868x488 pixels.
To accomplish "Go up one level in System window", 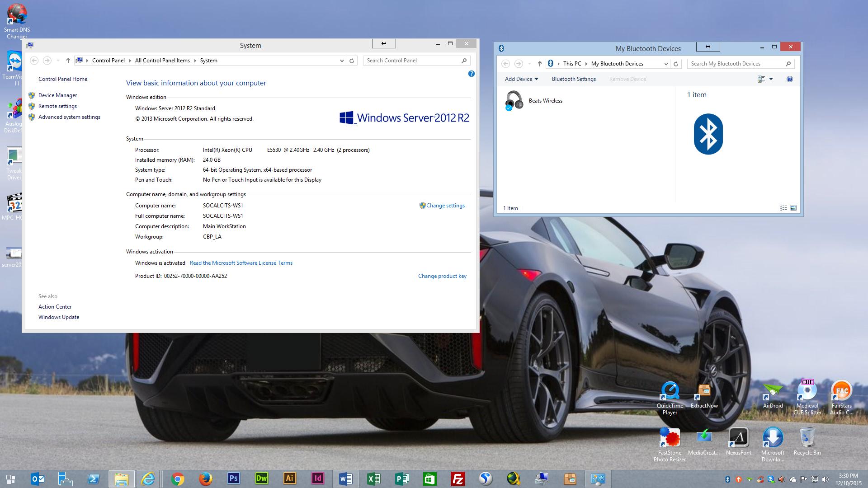I will (x=68, y=61).
